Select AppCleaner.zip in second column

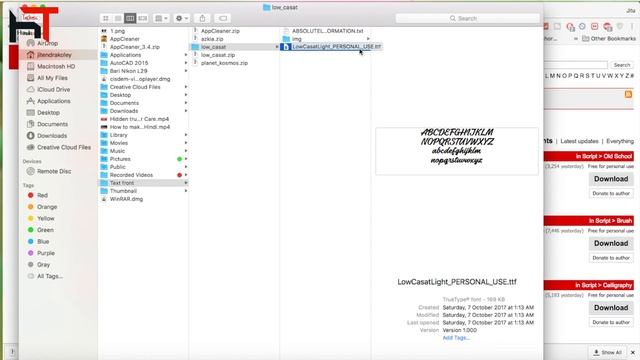click(x=220, y=31)
